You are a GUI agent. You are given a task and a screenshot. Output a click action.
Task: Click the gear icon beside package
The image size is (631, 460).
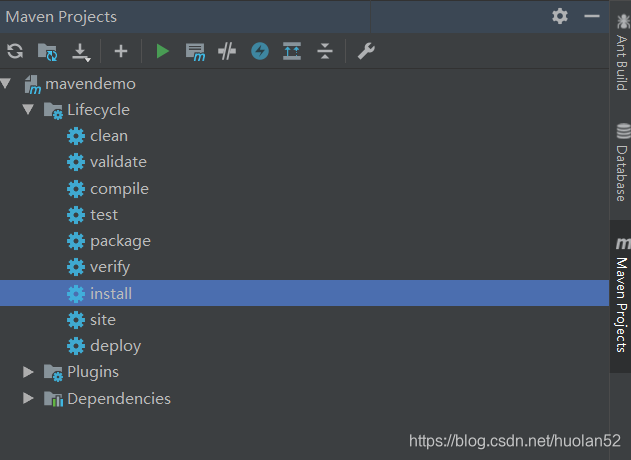coord(76,241)
